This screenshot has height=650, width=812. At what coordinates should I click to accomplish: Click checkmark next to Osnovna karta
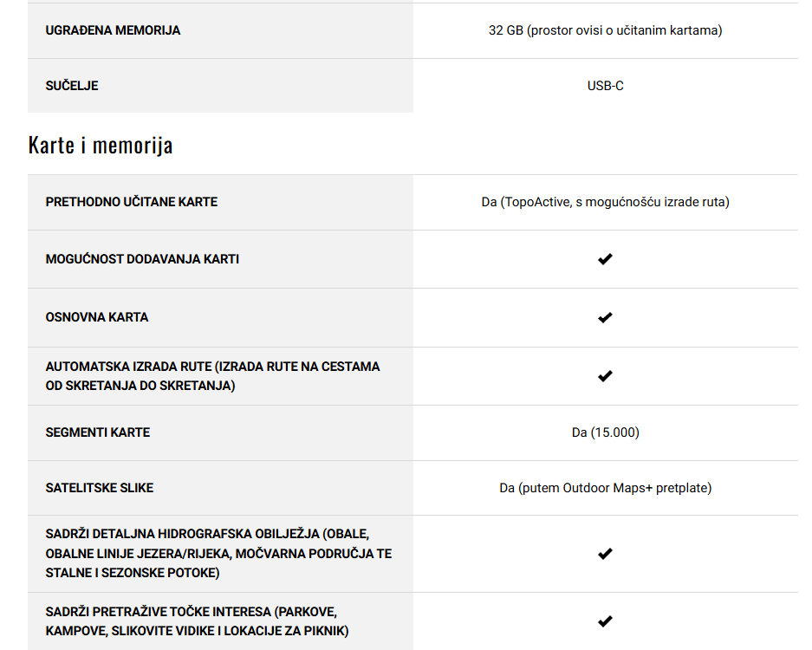[x=605, y=317]
